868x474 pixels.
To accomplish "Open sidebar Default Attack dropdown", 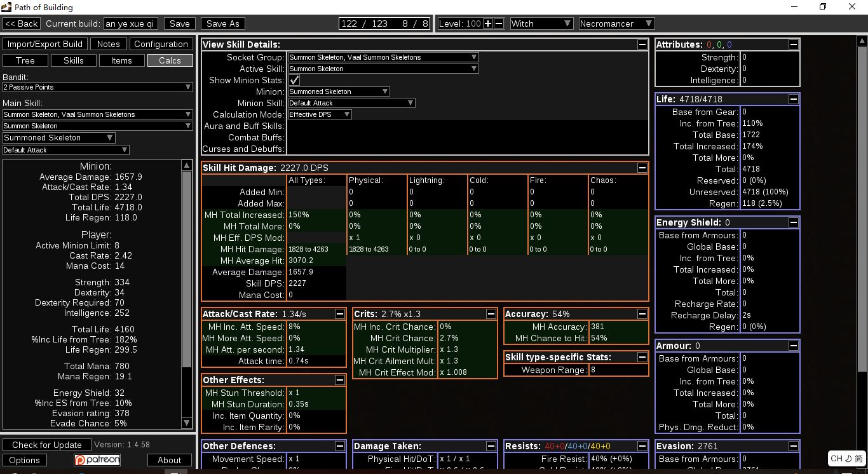I will pyautogui.click(x=65, y=150).
